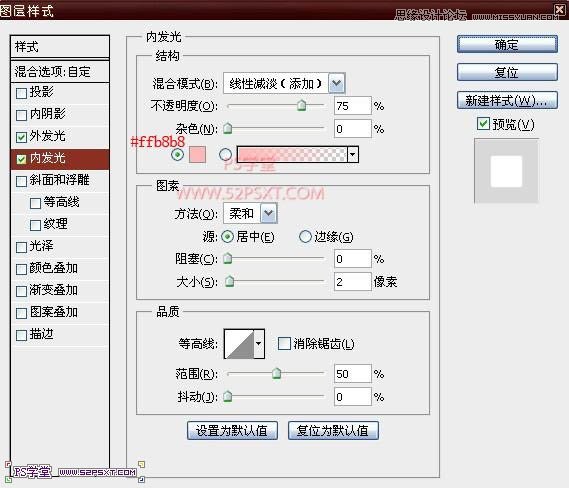Select the 斜面和浮雕 style entry
569x488 pixels.
coord(60,180)
